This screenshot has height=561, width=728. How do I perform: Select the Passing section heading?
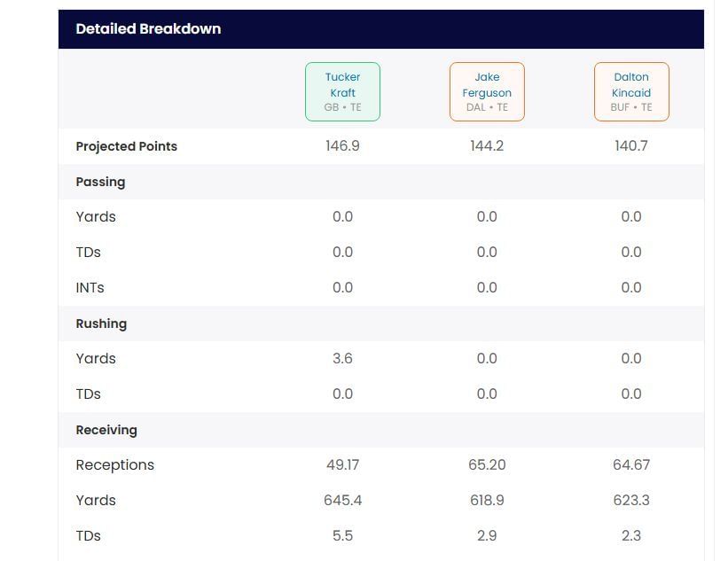point(100,182)
